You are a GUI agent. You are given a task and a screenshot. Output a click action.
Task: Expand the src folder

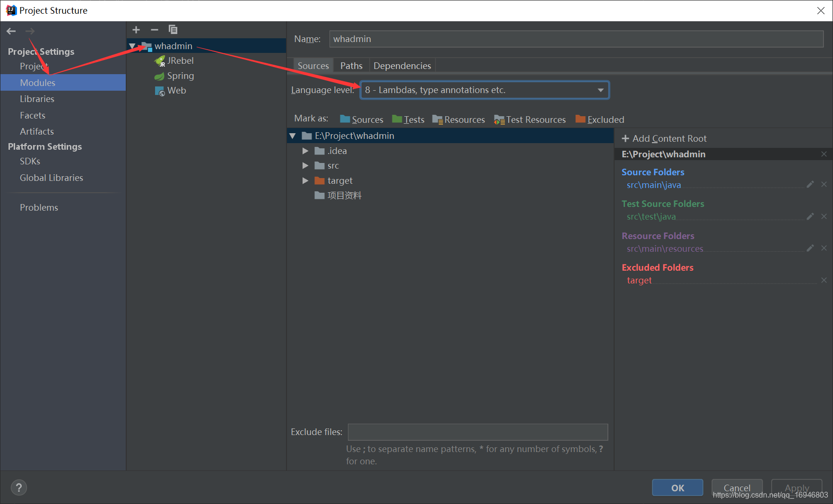305,165
